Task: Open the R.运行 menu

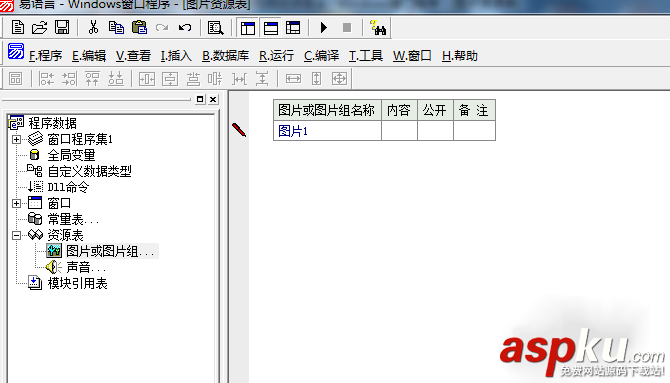Action: click(x=276, y=56)
